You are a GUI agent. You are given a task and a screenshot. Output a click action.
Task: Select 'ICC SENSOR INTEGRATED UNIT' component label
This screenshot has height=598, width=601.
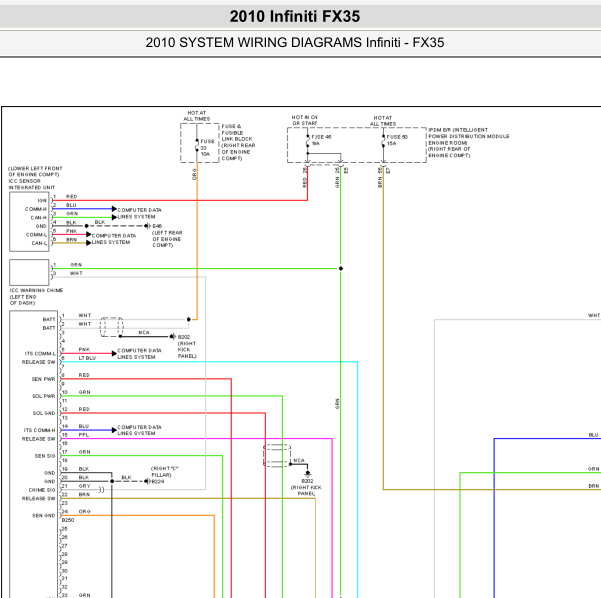[32, 184]
